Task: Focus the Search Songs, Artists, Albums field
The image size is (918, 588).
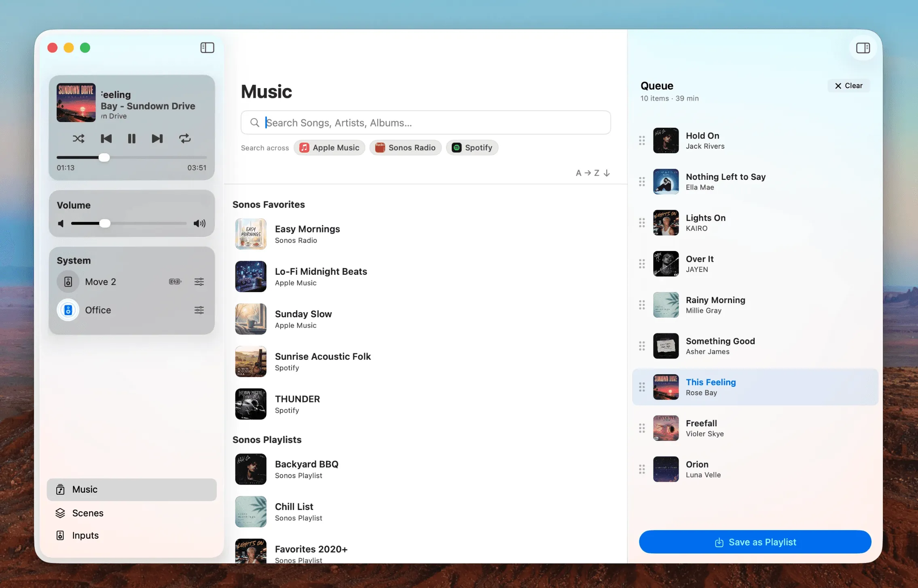Action: [425, 122]
